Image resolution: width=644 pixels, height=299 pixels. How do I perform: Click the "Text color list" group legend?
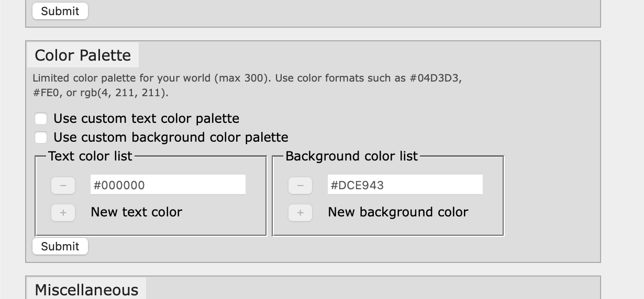click(90, 156)
